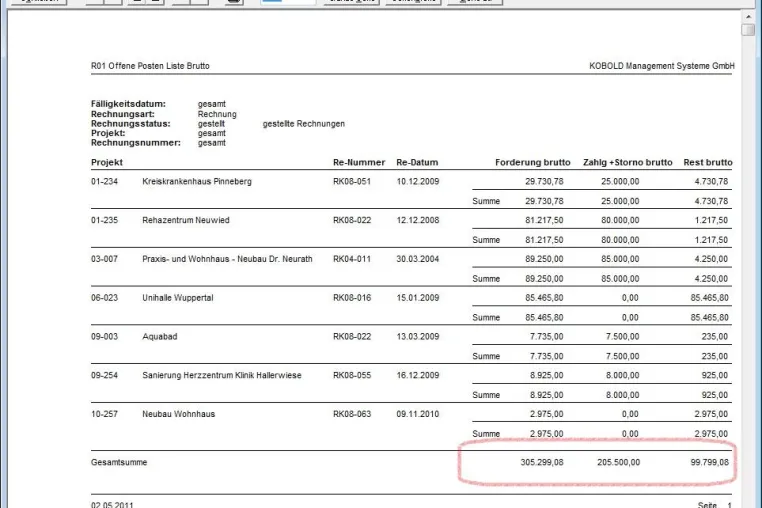Click the 'Projekt' column header
762x508 pixels.
pyautogui.click(x=107, y=162)
